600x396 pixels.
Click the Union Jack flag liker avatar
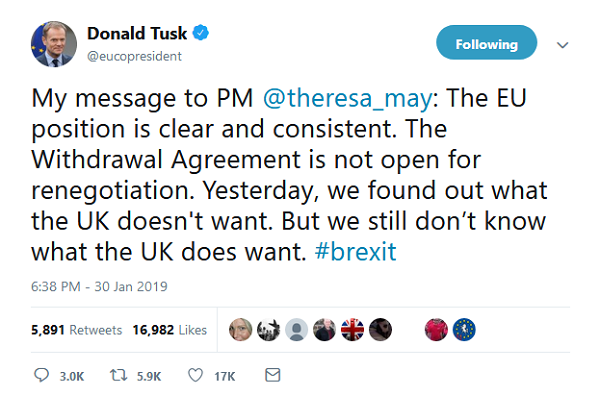[352, 329]
